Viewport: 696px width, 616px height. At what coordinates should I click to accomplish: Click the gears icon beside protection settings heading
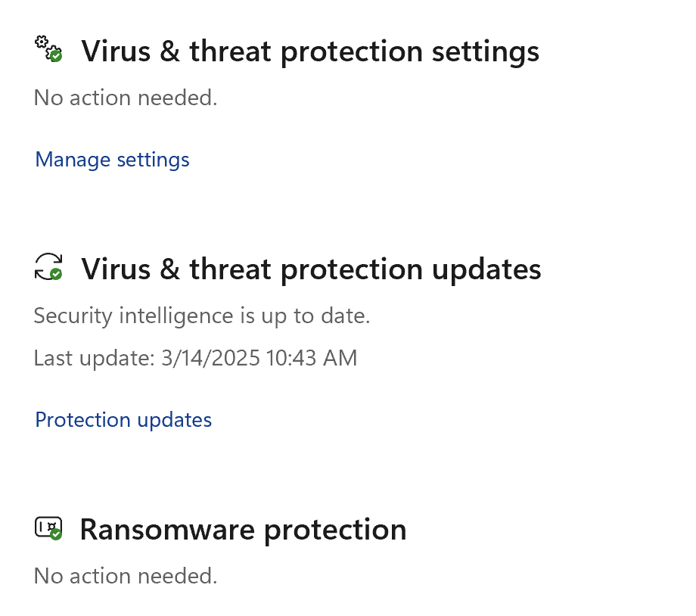(x=48, y=48)
